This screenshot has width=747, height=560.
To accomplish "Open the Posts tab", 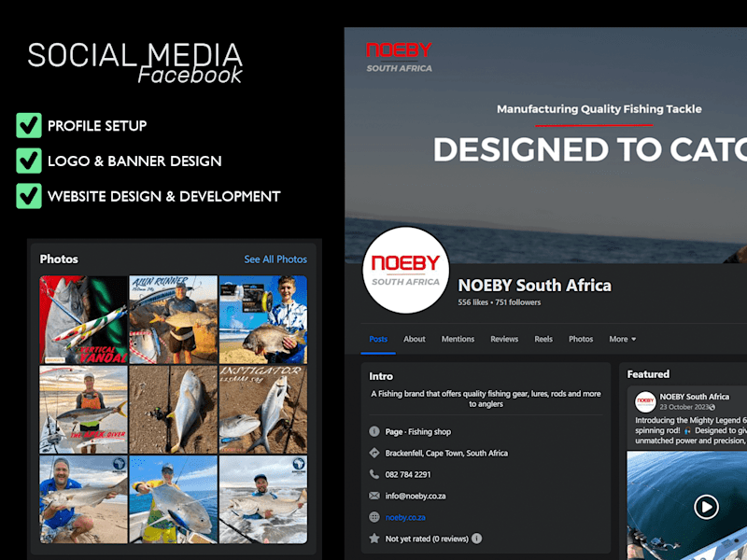I will coord(378,339).
